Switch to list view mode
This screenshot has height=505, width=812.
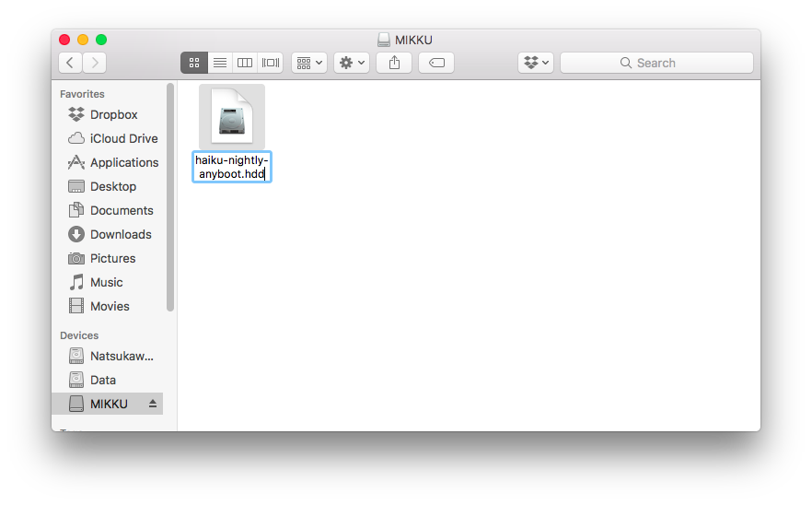[219, 63]
